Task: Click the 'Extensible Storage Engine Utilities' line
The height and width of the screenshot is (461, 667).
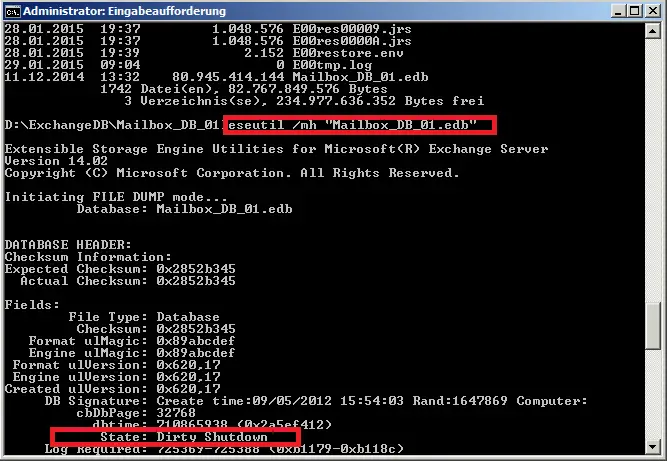Action: 276,149
